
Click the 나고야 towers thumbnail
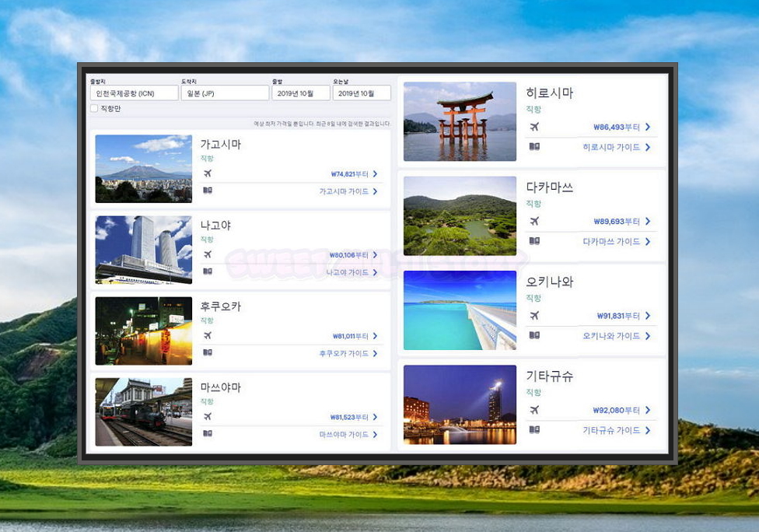tap(144, 250)
